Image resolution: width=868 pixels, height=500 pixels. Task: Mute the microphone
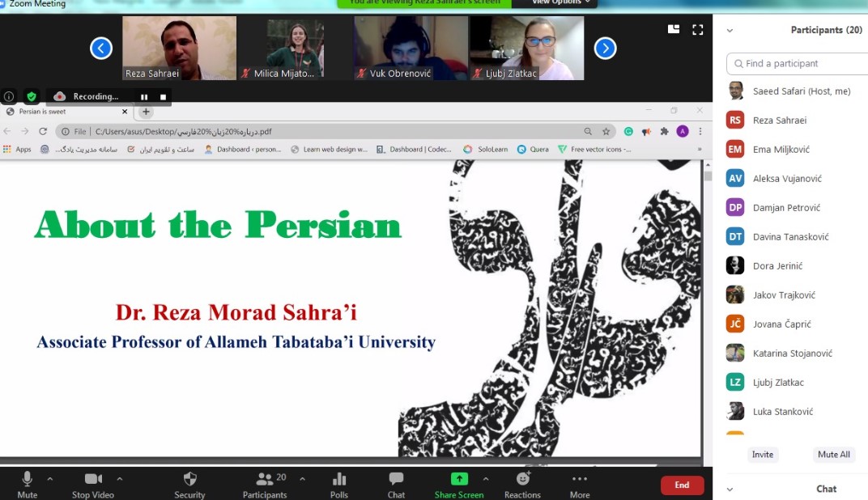[x=27, y=479]
